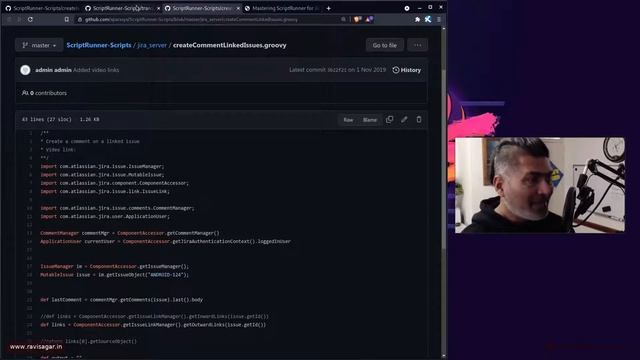Open ScriptRunner-Scripts repository breadcrumb link
This screenshot has height=360, width=640.
pos(99,45)
